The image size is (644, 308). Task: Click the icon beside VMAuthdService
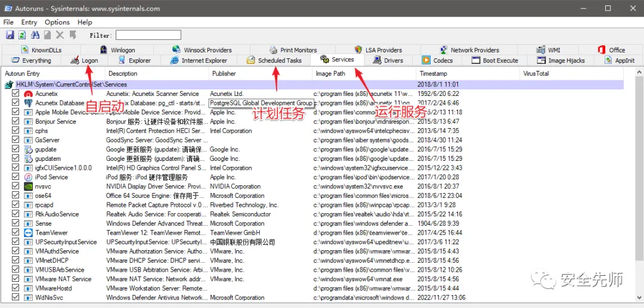click(29, 251)
